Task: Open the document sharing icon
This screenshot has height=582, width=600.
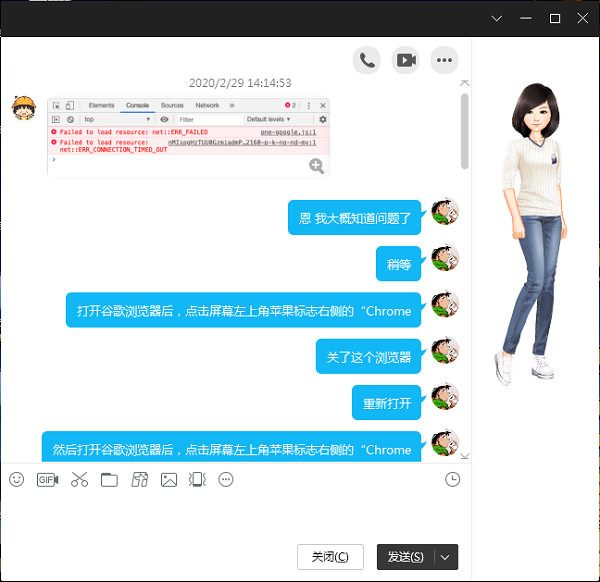Action: [x=140, y=479]
